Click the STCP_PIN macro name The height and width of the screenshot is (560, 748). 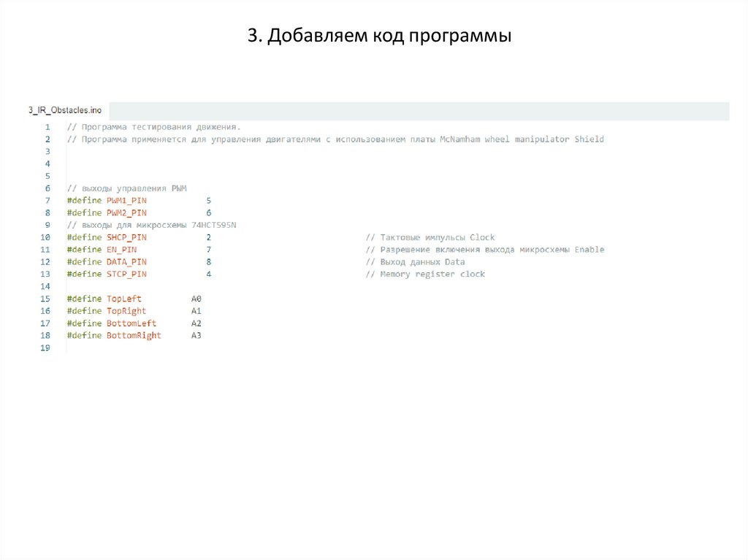click(x=126, y=275)
